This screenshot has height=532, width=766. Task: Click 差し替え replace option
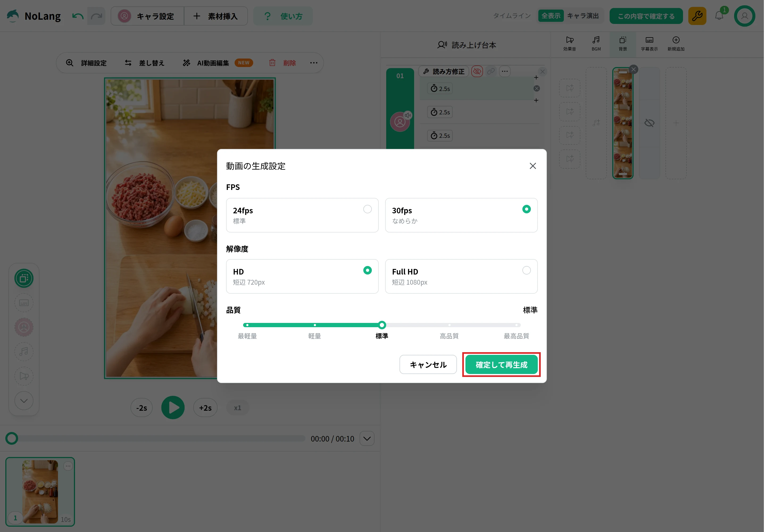pos(144,63)
